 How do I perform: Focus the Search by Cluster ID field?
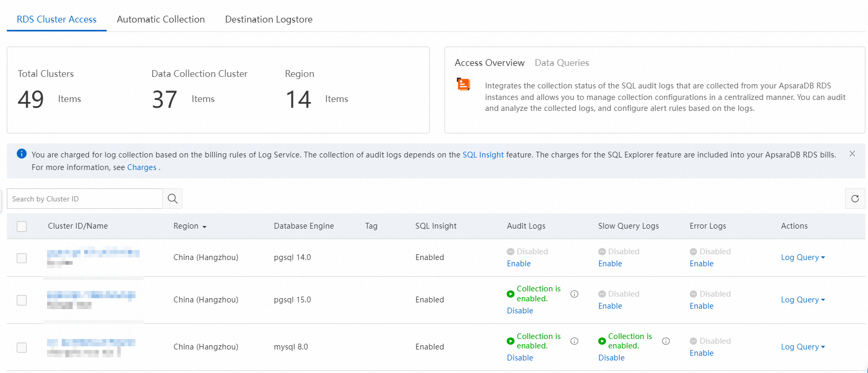point(85,199)
